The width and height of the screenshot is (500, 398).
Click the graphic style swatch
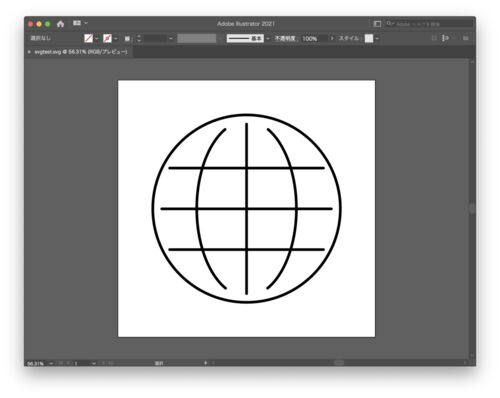coord(369,38)
